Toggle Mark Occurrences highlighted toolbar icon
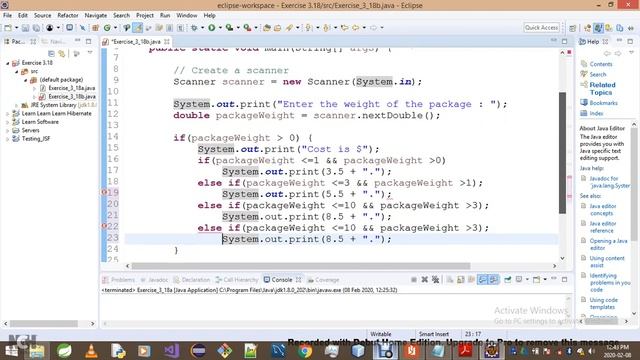Screen dimensions: 640x360 (138, 28)
